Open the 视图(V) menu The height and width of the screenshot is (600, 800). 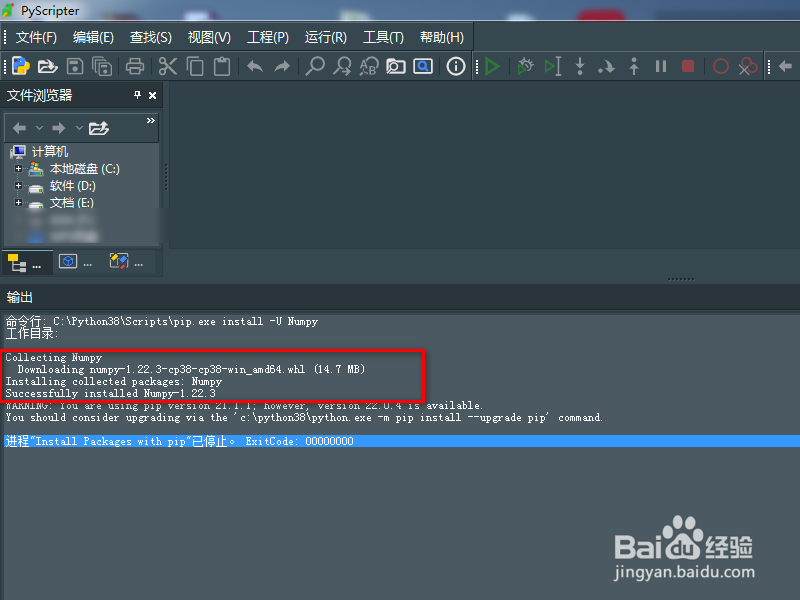coord(209,37)
